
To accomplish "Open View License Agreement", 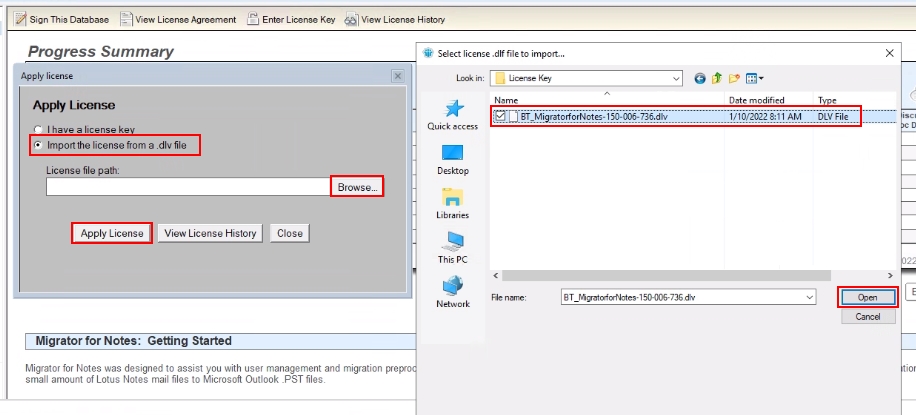I will [178, 19].
